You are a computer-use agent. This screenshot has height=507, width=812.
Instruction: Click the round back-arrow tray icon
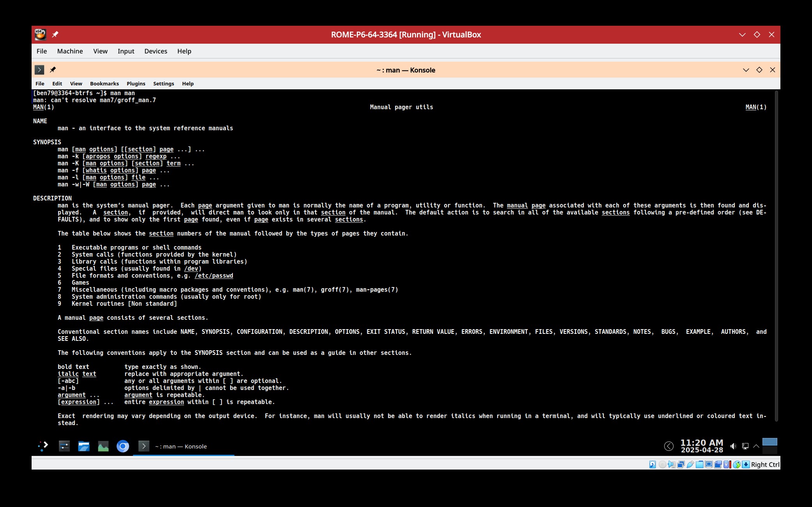coord(668,446)
